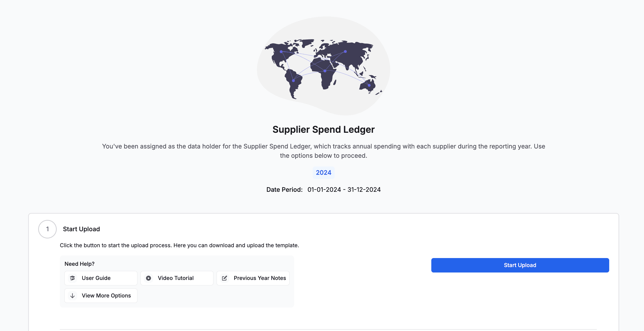Open the Previous Year Notes label
Screen dimensions: 644x331
(x=260, y=278)
